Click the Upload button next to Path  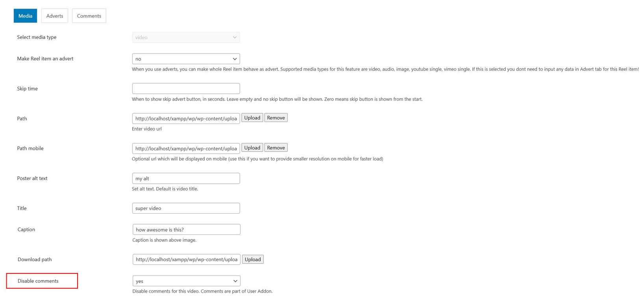[252, 118]
